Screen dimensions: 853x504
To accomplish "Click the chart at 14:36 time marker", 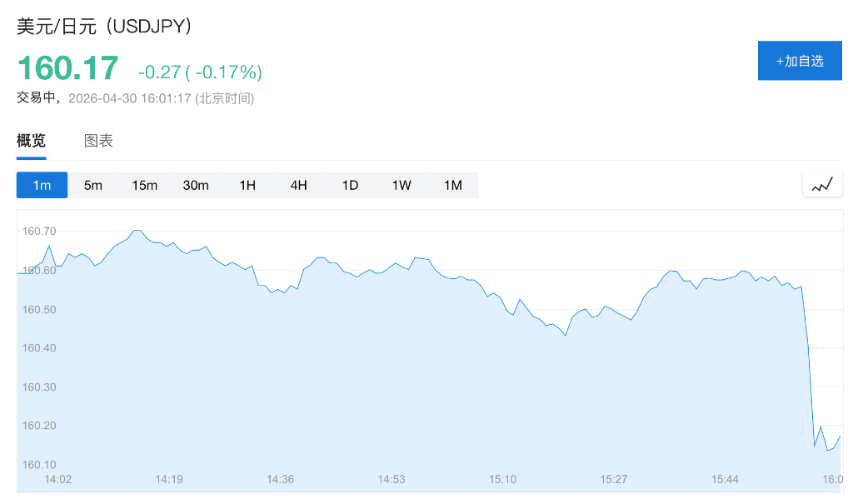I will pos(280,479).
